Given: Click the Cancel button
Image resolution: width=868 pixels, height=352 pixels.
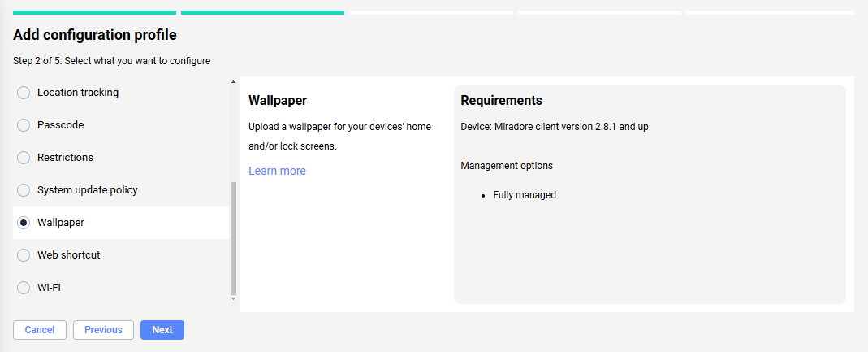Looking at the screenshot, I should coord(40,330).
